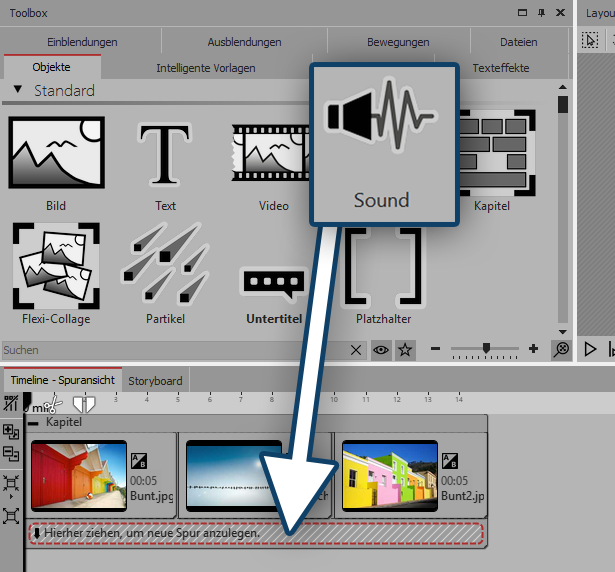Switch to the Storyboard tab
Image resolution: width=615 pixels, height=572 pixels.
coord(155,381)
